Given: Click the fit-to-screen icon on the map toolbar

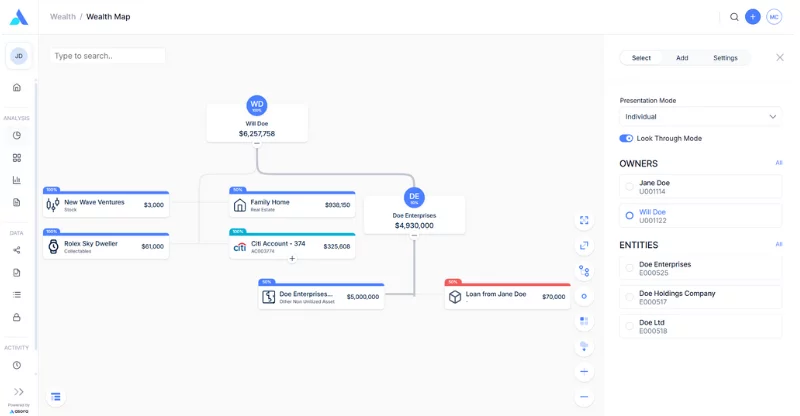Looking at the screenshot, I should point(584,220).
